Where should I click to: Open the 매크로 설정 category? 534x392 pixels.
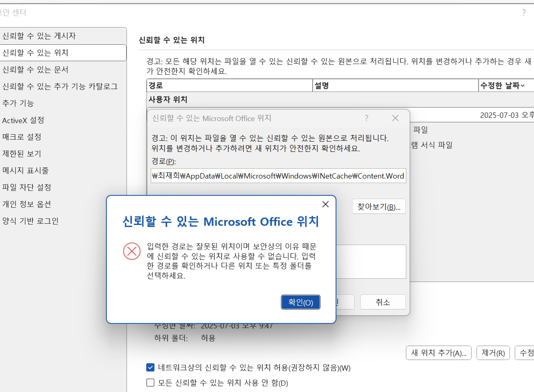click(x=22, y=137)
